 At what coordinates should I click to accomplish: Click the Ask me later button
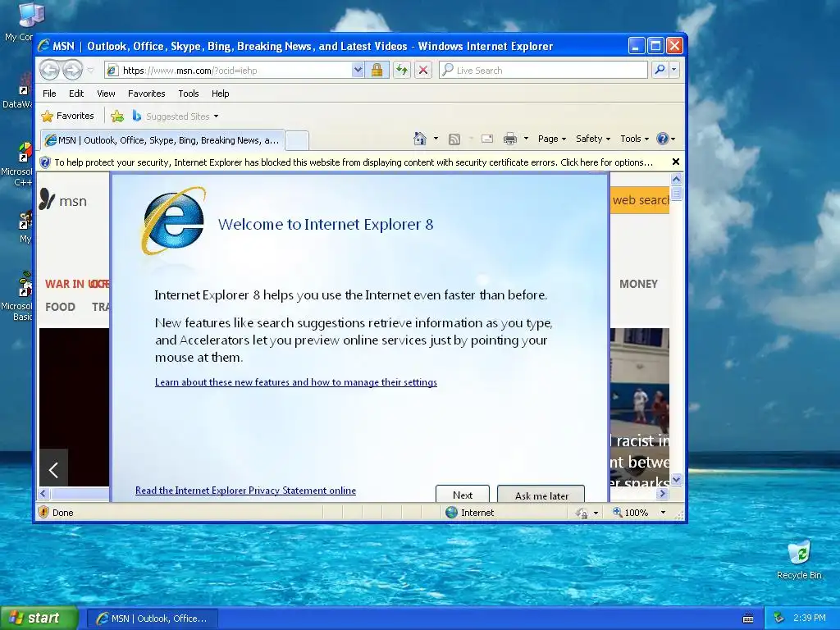click(541, 495)
